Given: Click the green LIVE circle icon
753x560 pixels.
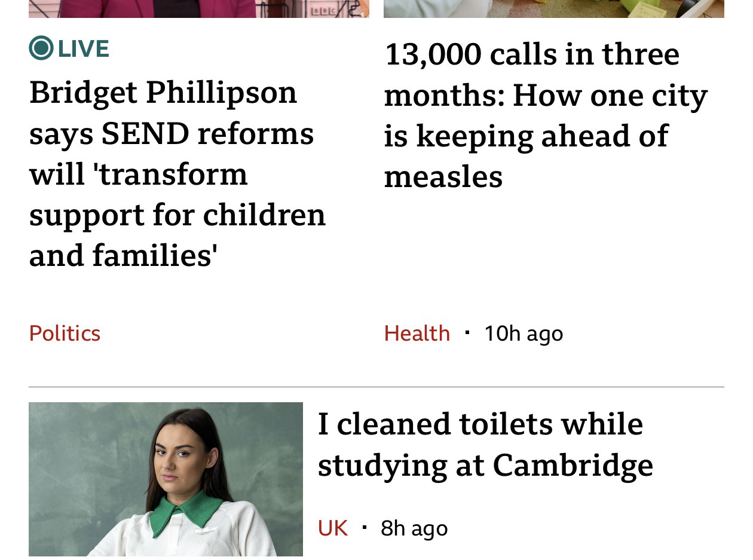Looking at the screenshot, I should [41, 48].
